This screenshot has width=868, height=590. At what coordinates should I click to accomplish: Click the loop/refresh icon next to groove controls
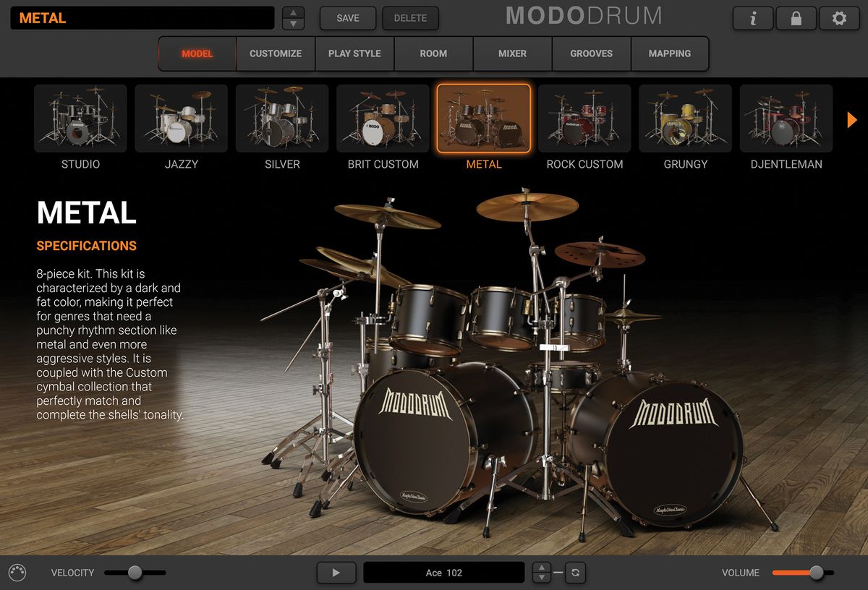point(575,572)
